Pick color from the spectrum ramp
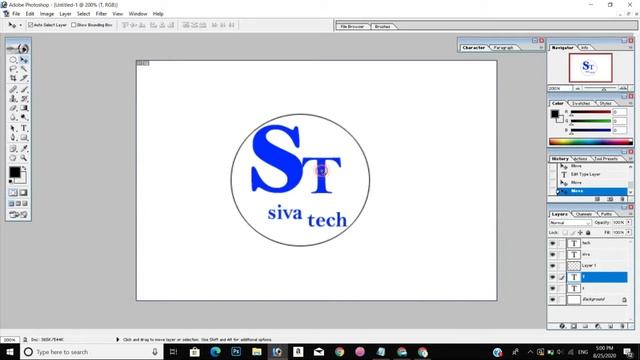Screen dimensions: 640x360 coord(591,142)
